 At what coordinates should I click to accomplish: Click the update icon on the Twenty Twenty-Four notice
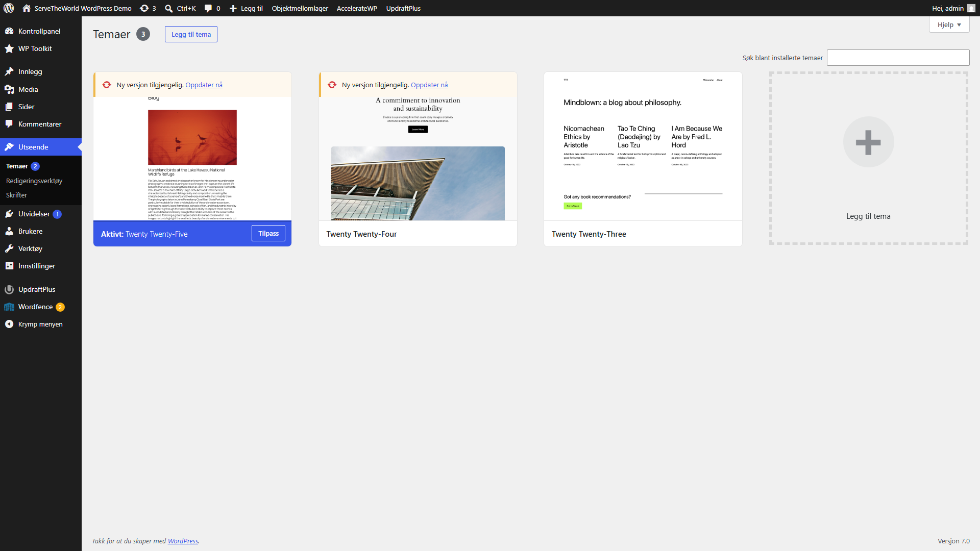[x=332, y=85]
